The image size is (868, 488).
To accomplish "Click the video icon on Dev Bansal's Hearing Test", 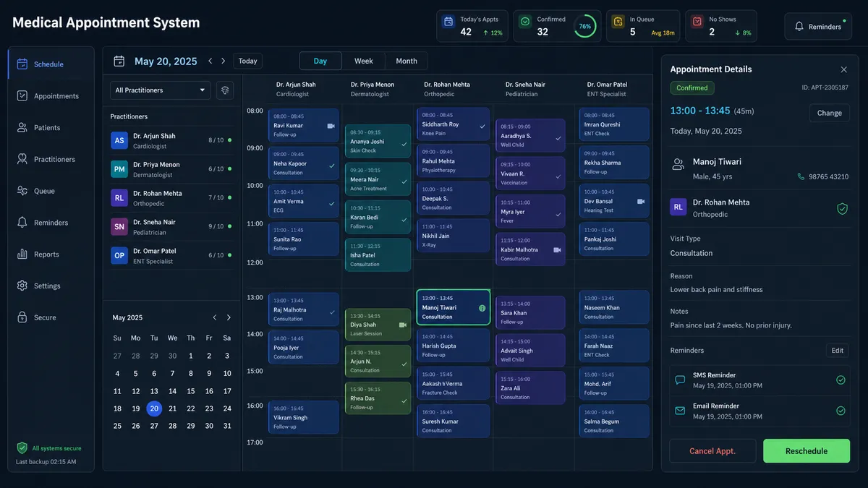I will (x=640, y=202).
